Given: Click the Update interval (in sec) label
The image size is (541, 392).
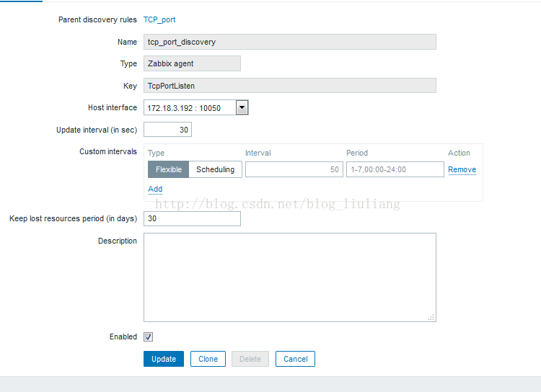Looking at the screenshot, I should pos(97,130).
